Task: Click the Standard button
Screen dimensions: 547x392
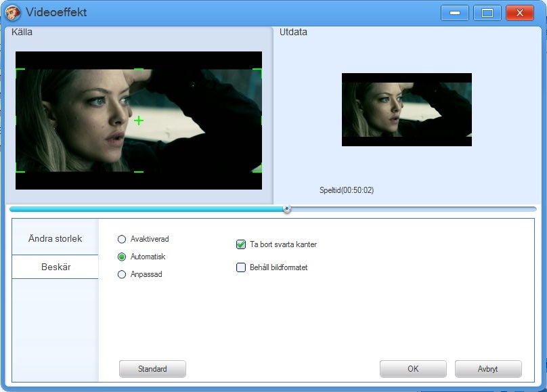Action: coord(152,369)
